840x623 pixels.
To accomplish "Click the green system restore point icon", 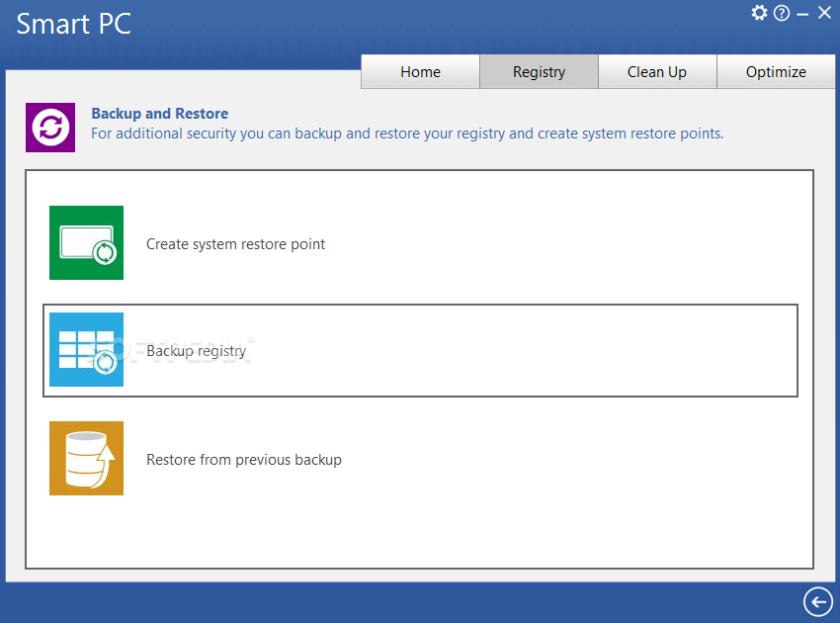I will [86, 243].
